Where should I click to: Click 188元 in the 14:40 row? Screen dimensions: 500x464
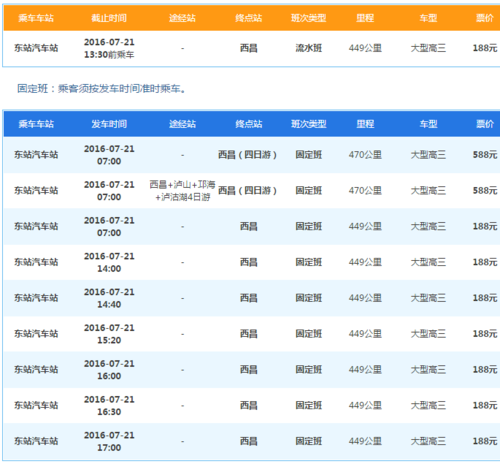485,298
